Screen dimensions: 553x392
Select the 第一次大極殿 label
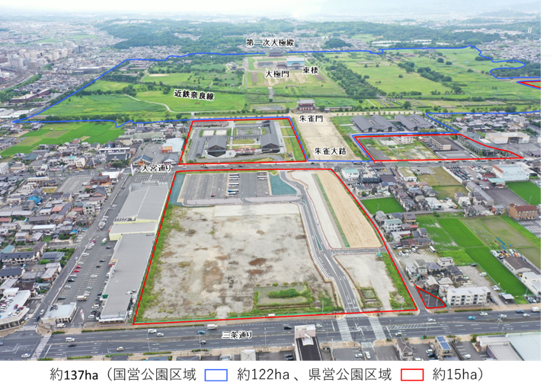pyautogui.click(x=270, y=42)
